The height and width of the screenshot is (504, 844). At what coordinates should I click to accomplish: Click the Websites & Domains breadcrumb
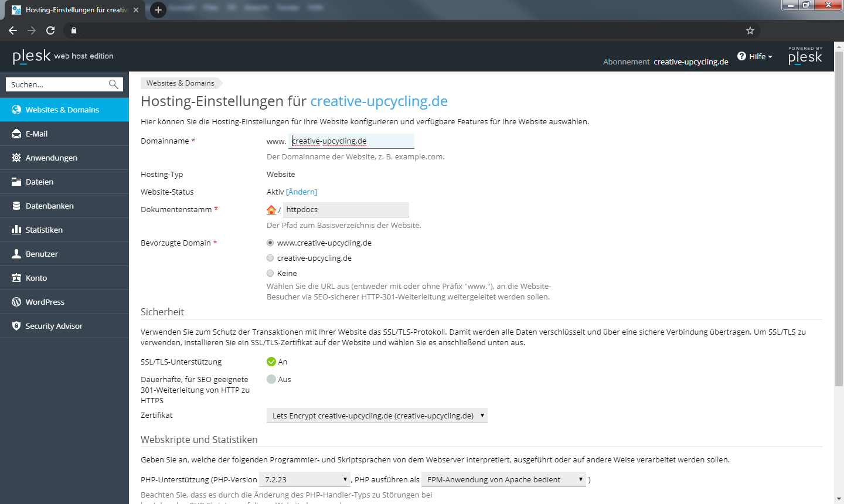[181, 83]
